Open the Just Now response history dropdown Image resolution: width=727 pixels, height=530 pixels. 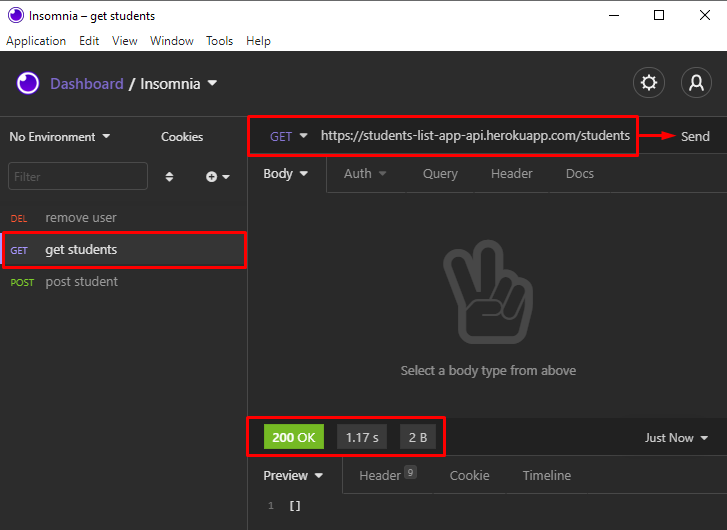point(676,438)
